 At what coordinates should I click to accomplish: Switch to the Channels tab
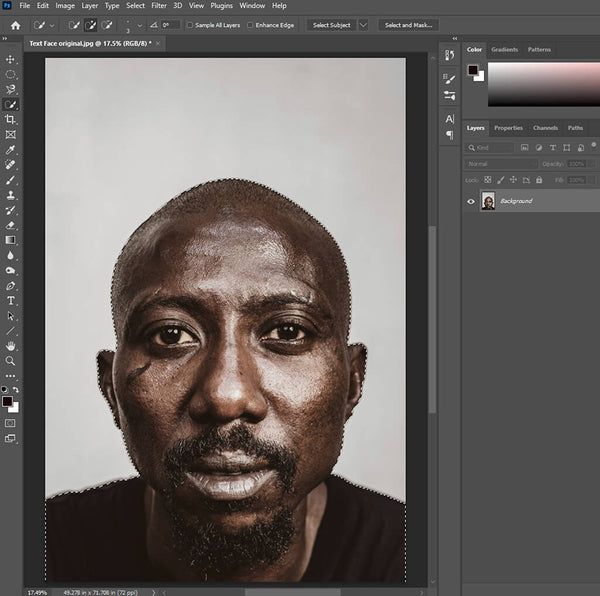545,128
